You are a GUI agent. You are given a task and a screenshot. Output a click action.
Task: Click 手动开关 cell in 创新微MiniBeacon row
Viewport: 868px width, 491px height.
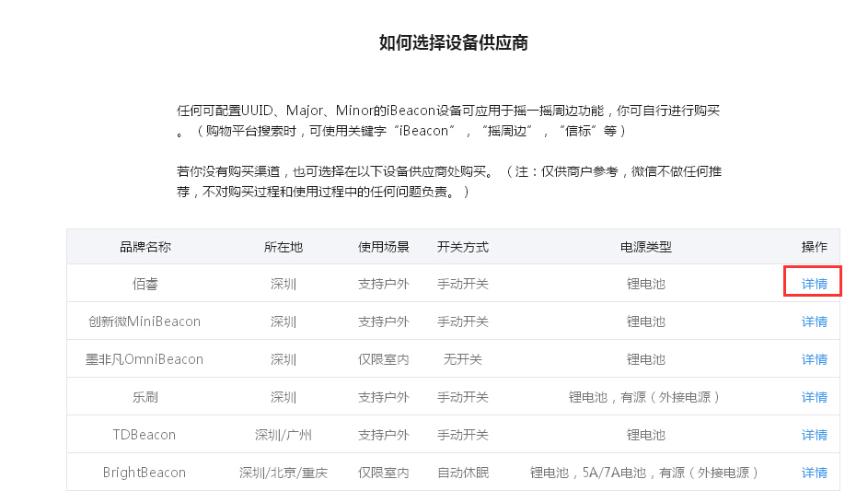(x=463, y=321)
